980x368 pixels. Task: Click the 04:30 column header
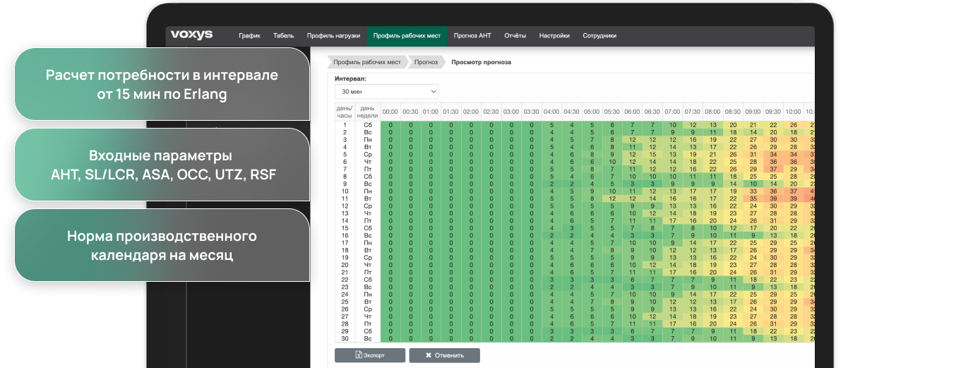[x=572, y=112]
